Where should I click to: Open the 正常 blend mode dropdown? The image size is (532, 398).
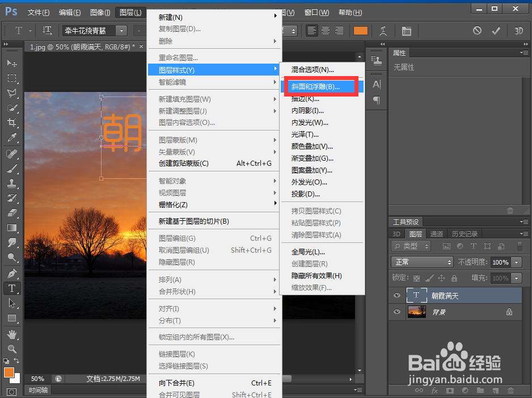pyautogui.click(x=422, y=262)
